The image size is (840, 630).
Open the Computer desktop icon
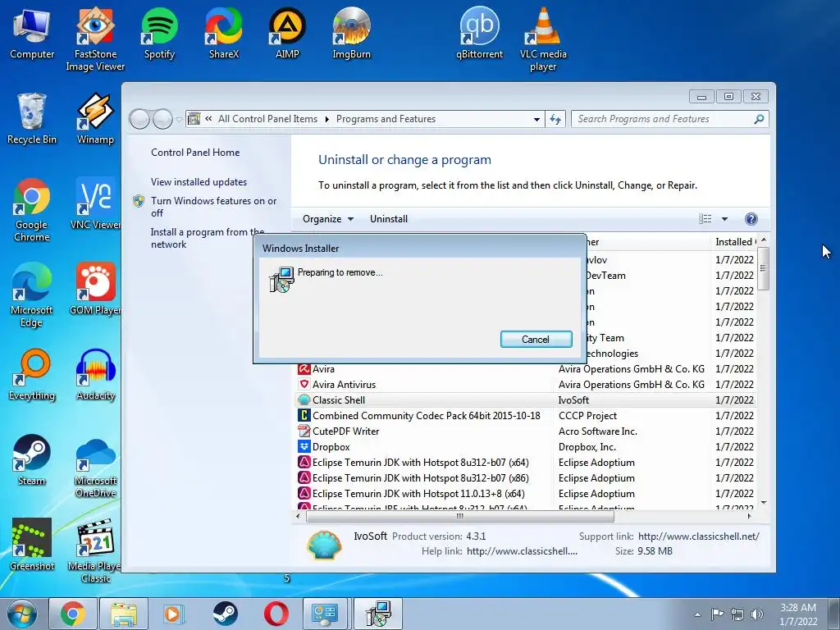pyautogui.click(x=32, y=33)
